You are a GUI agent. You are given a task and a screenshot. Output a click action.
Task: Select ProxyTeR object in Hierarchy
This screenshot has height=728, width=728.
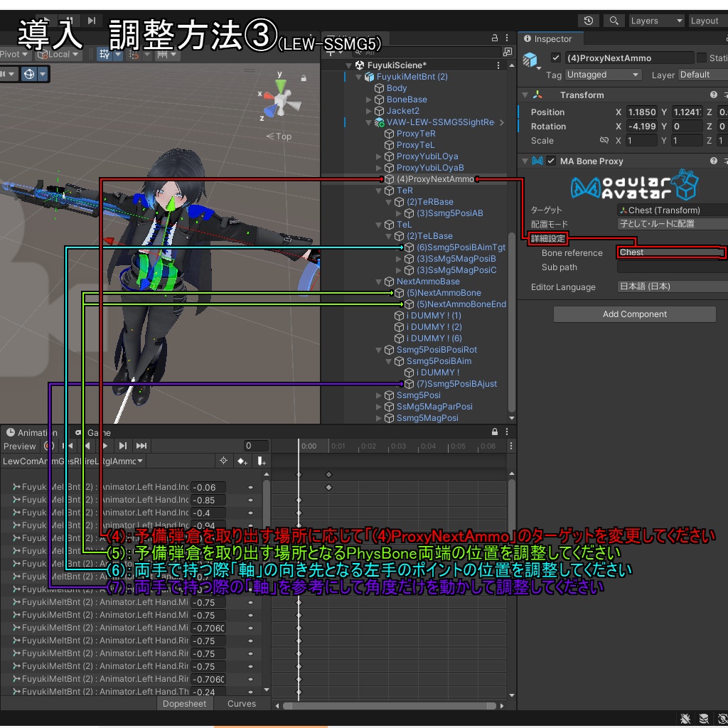pyautogui.click(x=415, y=134)
